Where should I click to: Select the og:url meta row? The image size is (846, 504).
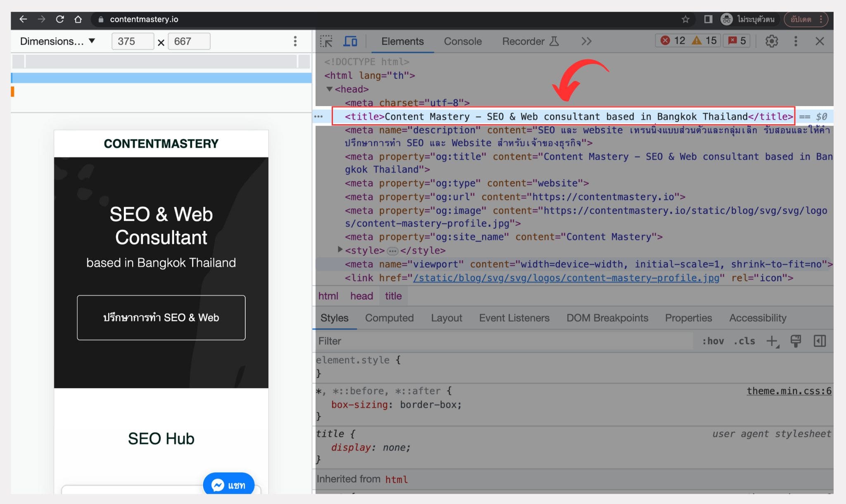coord(515,196)
